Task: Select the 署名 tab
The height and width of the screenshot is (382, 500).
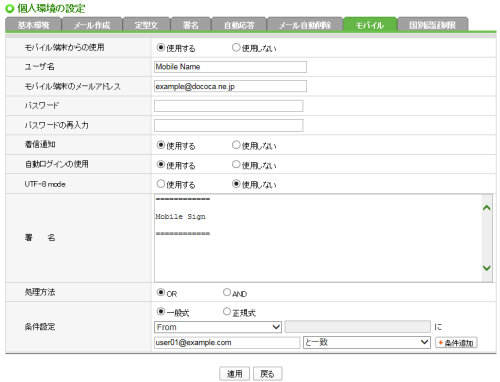Action: click(x=191, y=25)
